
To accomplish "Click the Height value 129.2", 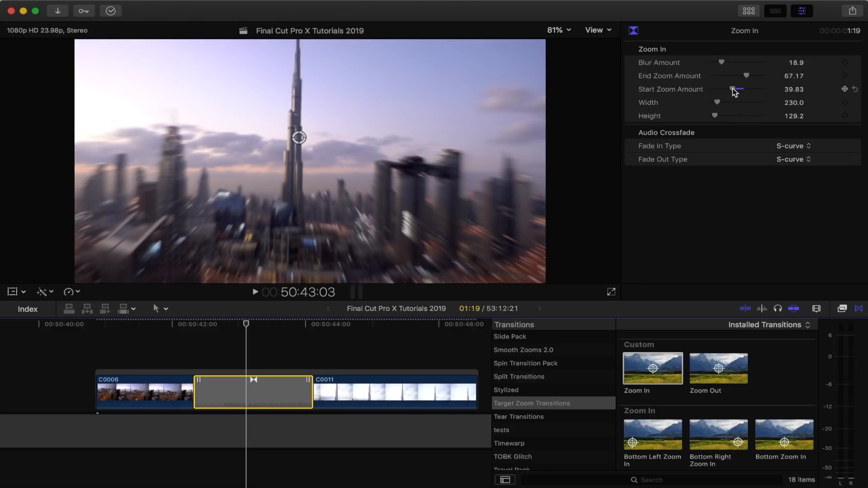I will click(x=794, y=116).
